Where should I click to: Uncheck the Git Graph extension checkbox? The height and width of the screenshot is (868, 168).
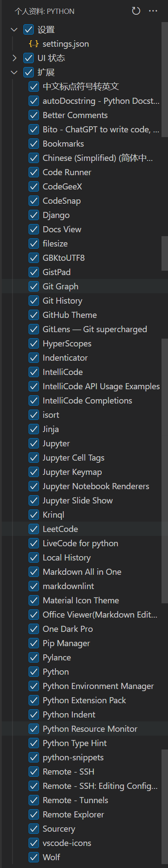34,286
